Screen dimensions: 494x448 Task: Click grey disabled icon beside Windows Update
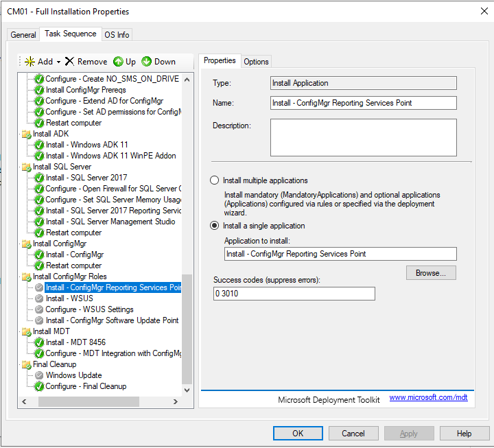[x=39, y=375]
